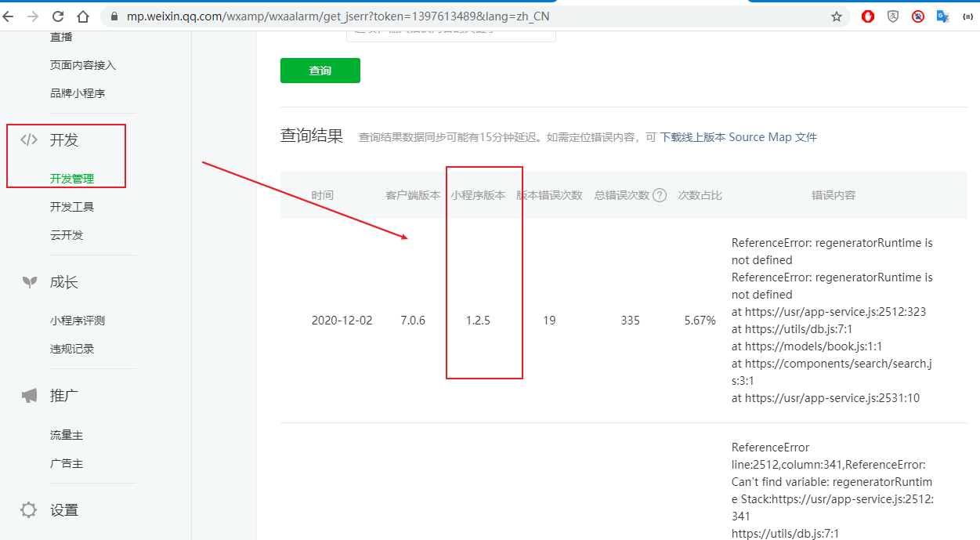Click the client version cell 7.0.6
980x540 pixels.
click(x=413, y=321)
